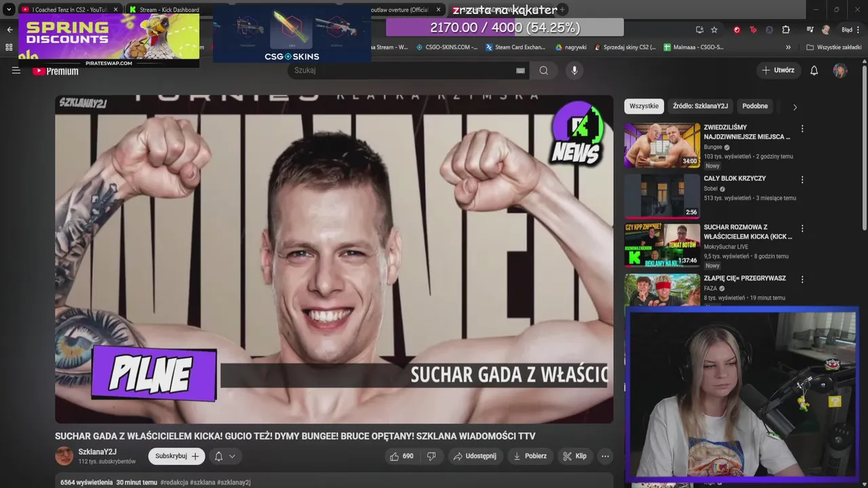Play SUCHAR ROZMOWA Z WŁAŚCICIELEM KICKA thumbnail

662,245
